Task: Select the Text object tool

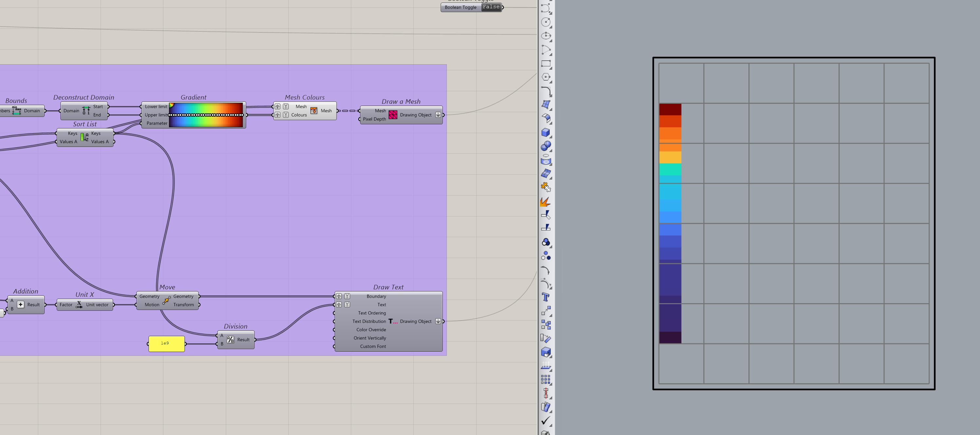Action: tap(546, 297)
